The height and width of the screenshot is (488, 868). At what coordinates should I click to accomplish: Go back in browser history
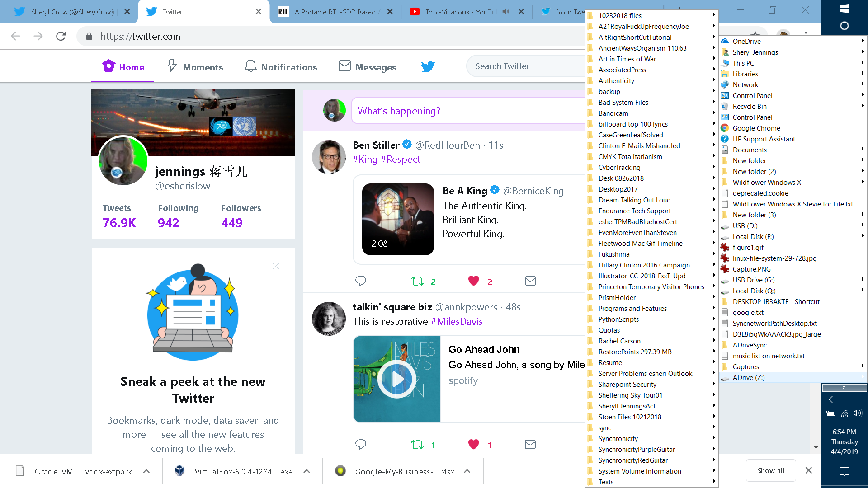pyautogui.click(x=15, y=36)
